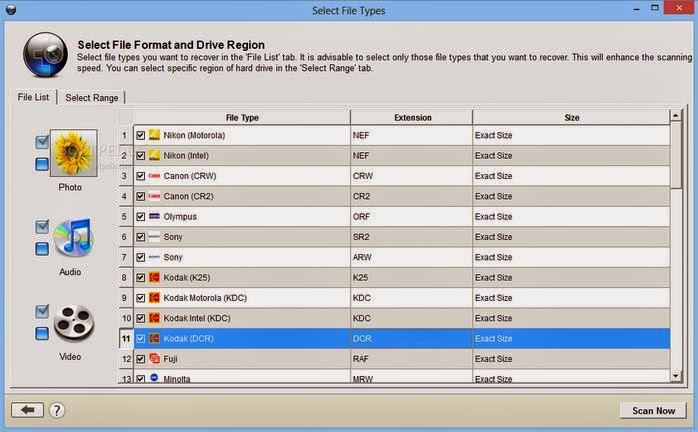Click the Photo sunflower thumbnail
Image resolution: width=698 pixels, height=432 pixels.
[73, 153]
